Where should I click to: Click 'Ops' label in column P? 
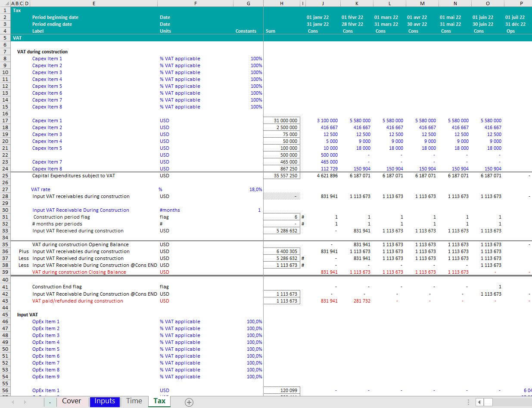[510, 31]
